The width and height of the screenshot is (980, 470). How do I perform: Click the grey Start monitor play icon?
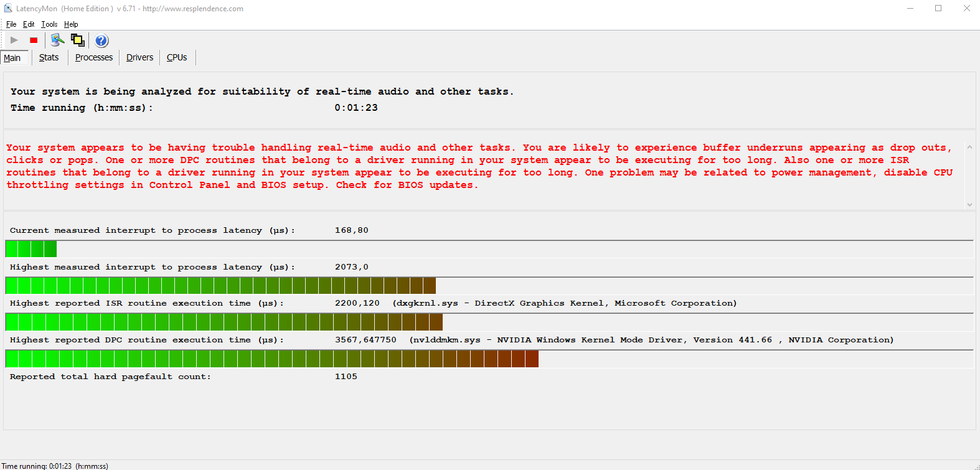[x=14, y=40]
